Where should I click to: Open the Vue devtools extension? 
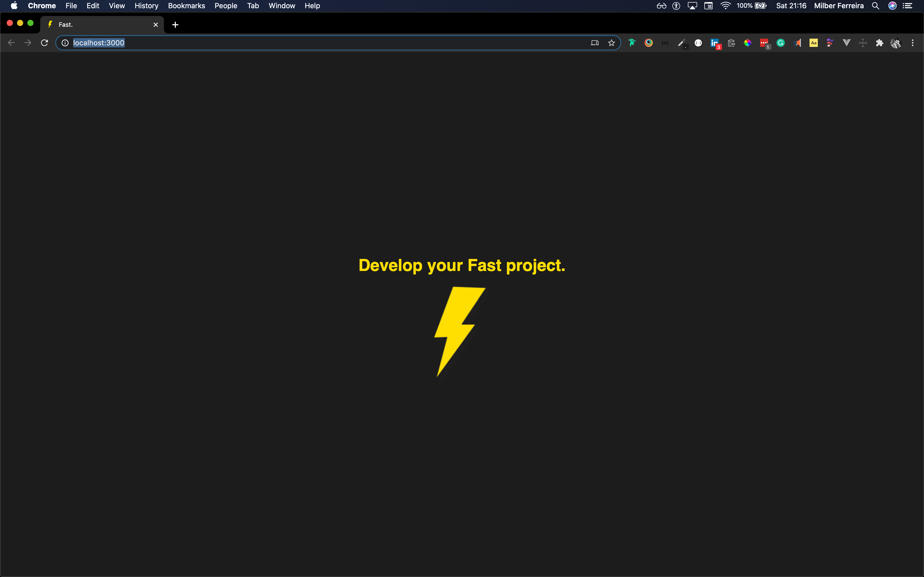(846, 43)
